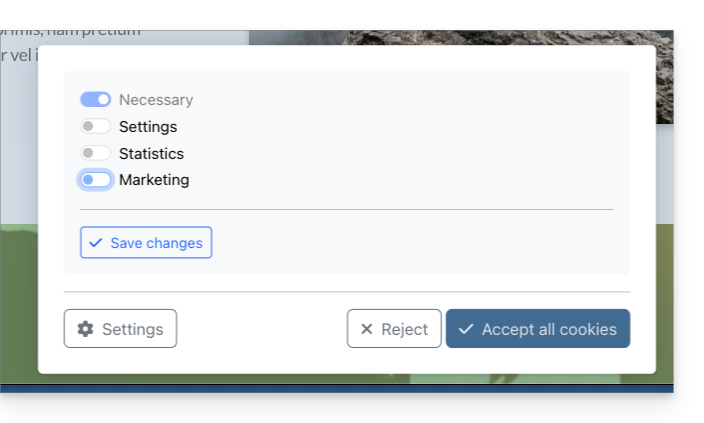Click the checkmark icon in Save changes

96,243
